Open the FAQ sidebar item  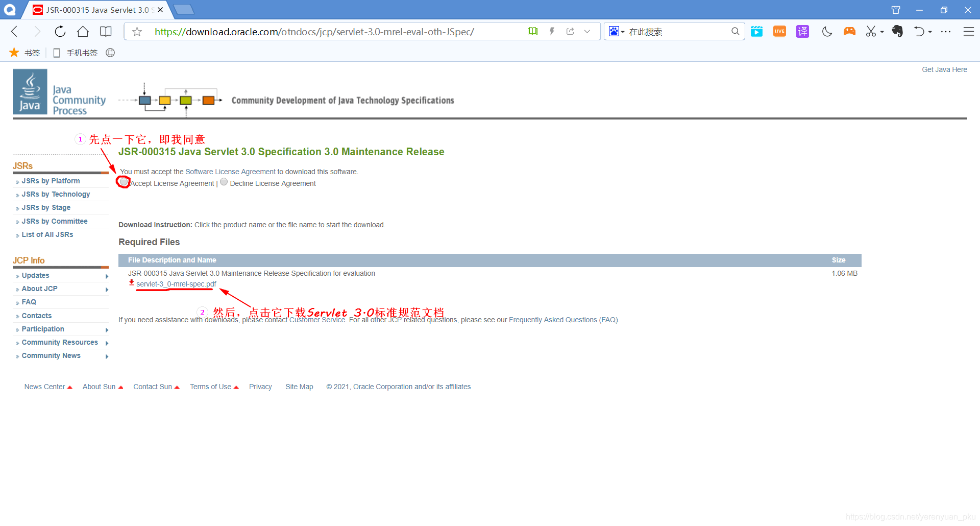point(29,302)
